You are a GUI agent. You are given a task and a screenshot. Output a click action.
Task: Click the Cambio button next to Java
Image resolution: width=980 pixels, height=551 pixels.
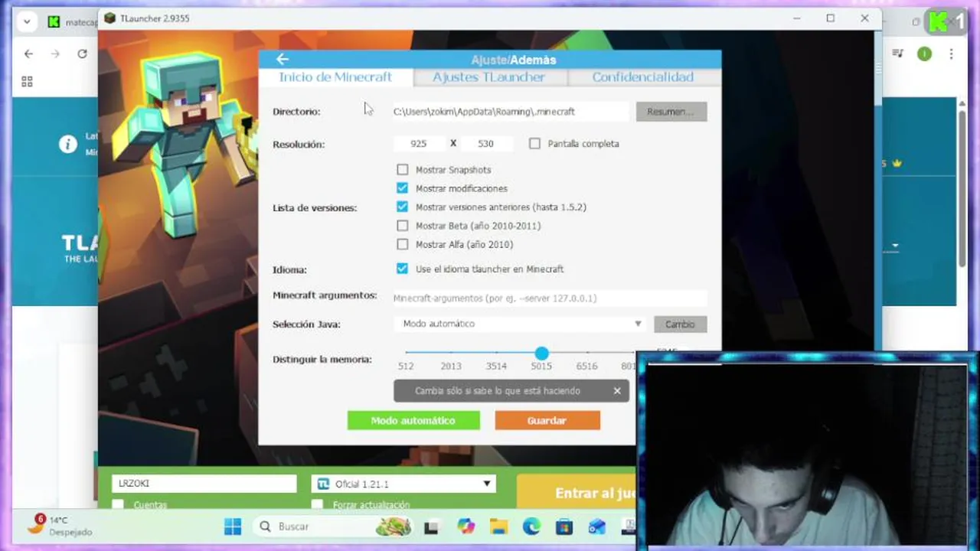[x=680, y=324]
